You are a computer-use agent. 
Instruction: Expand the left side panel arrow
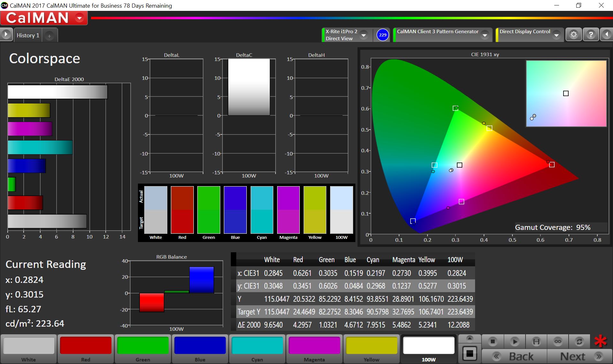click(x=6, y=34)
